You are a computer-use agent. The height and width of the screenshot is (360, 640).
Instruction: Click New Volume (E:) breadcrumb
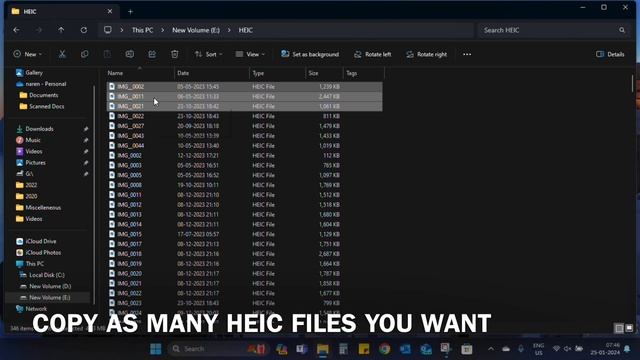point(196,30)
